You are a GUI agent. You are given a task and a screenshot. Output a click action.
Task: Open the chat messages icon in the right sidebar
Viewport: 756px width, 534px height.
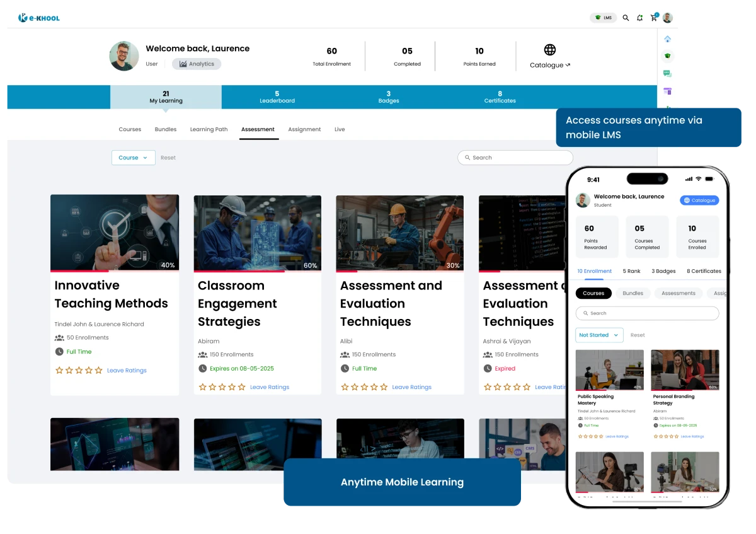click(x=667, y=73)
